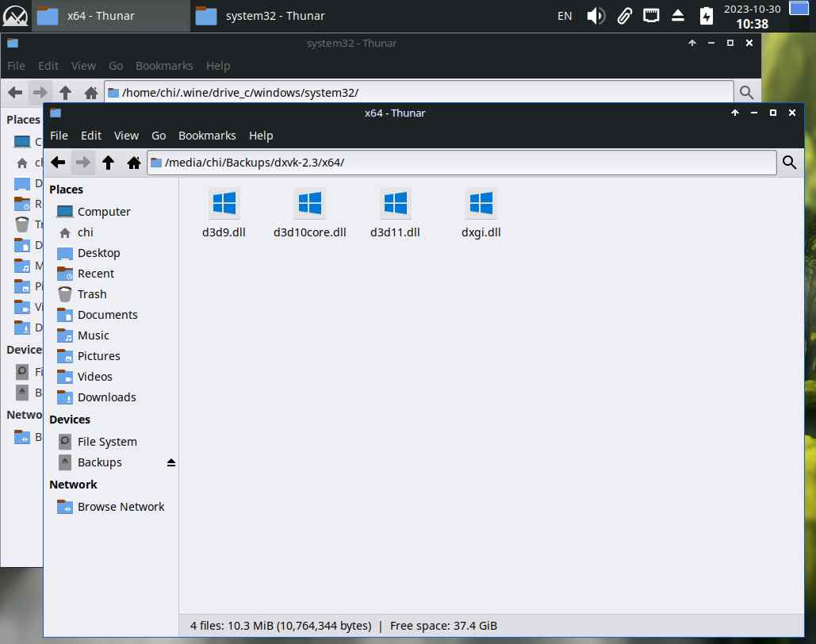Click the clipboard paperclip tray icon
Screen dimensions: 816x644
[x=624, y=16]
